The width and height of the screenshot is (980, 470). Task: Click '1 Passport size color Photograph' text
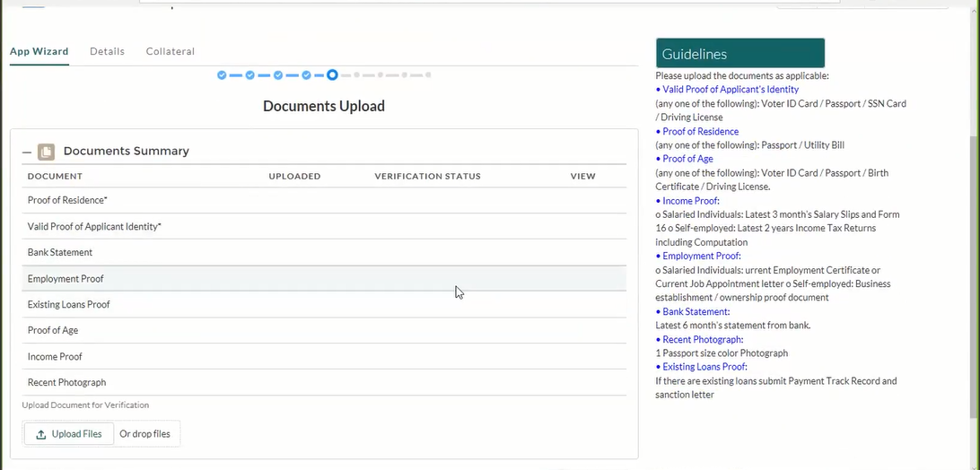click(722, 353)
